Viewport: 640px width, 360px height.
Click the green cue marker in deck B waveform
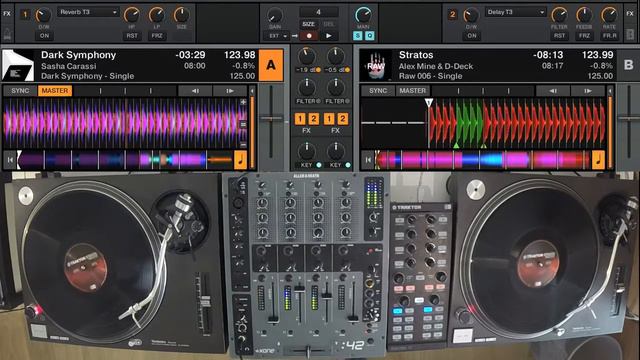pyautogui.click(x=456, y=145)
